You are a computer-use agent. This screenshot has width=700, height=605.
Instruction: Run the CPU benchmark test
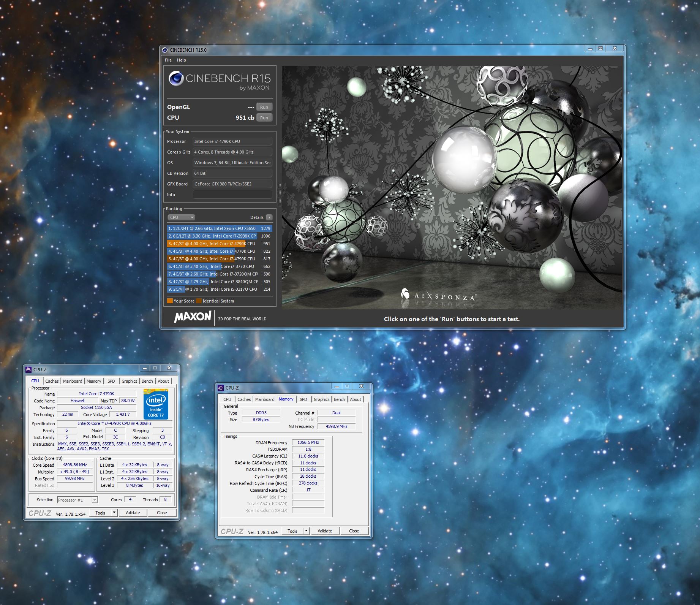click(264, 118)
